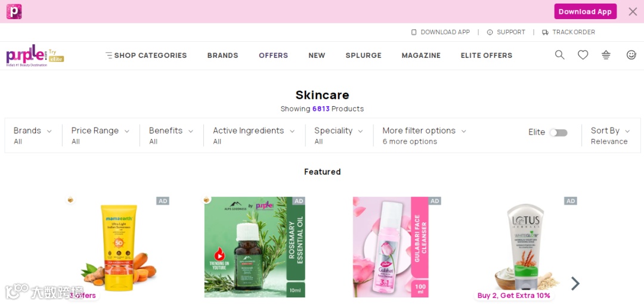Click the Download App button
Image resolution: width=644 pixels, height=304 pixels.
click(586, 11)
